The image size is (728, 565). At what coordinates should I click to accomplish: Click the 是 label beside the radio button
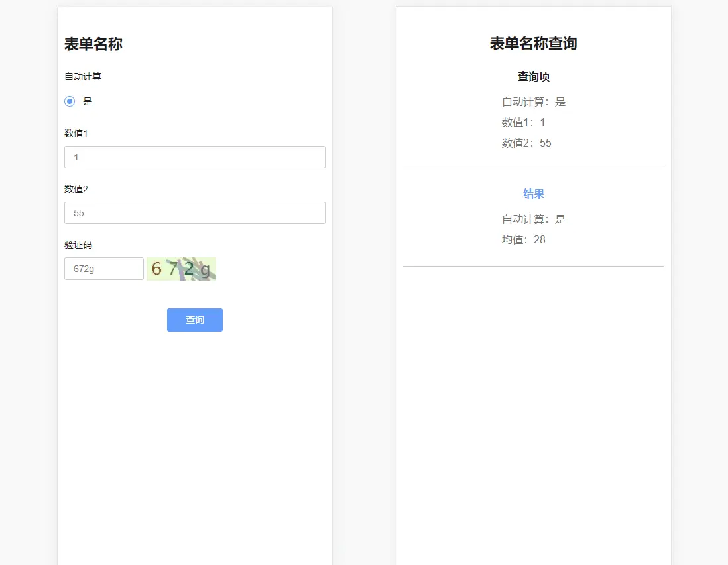pyautogui.click(x=88, y=101)
